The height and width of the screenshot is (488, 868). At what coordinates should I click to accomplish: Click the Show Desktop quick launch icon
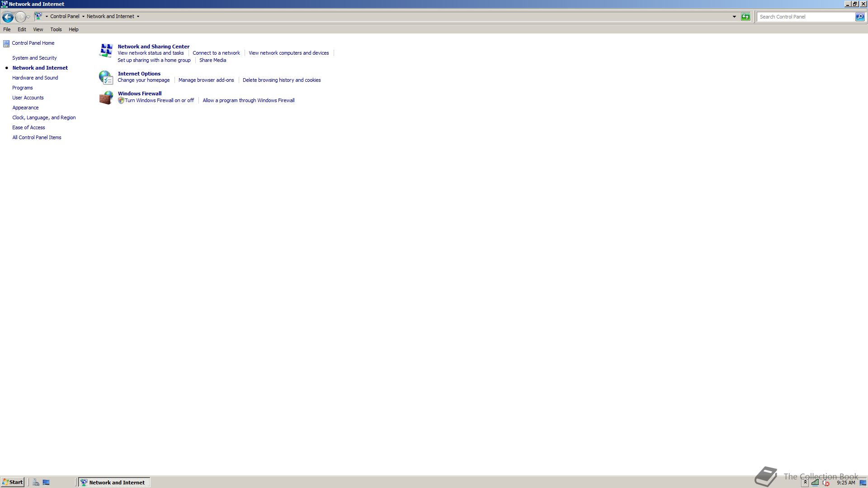(x=46, y=483)
